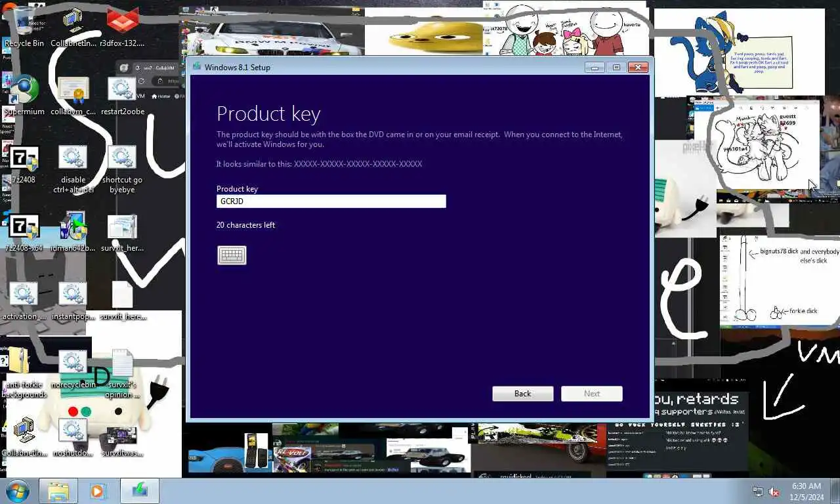Select the instantpop... desktop icon
Image resolution: width=840 pixels, height=504 pixels.
[x=73, y=301]
